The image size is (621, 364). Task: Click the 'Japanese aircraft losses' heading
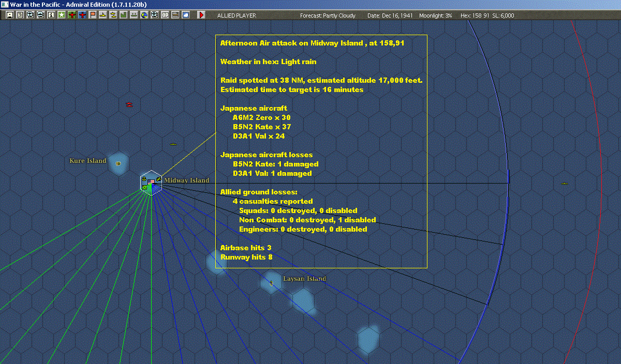pyautogui.click(x=267, y=155)
